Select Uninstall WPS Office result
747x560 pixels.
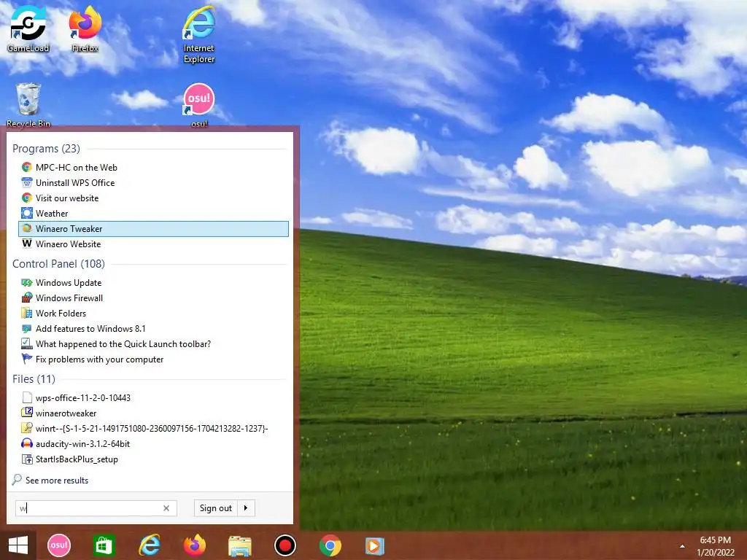(x=153, y=183)
